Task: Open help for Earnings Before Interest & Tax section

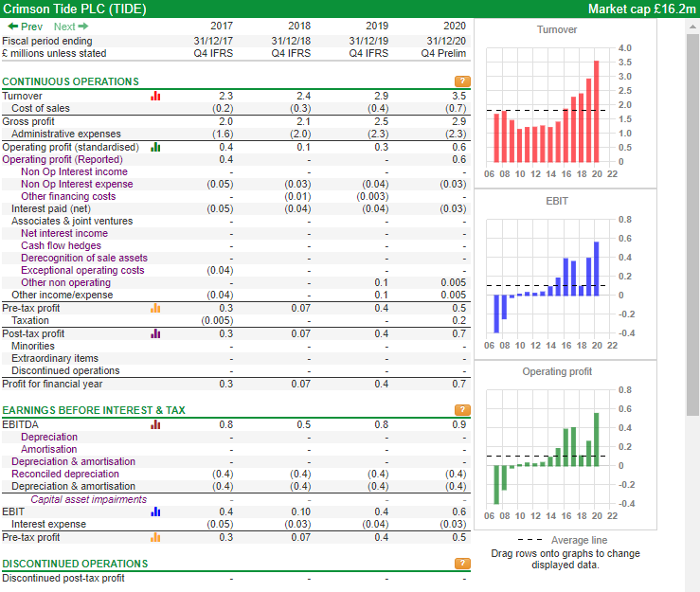Action: 462,410
